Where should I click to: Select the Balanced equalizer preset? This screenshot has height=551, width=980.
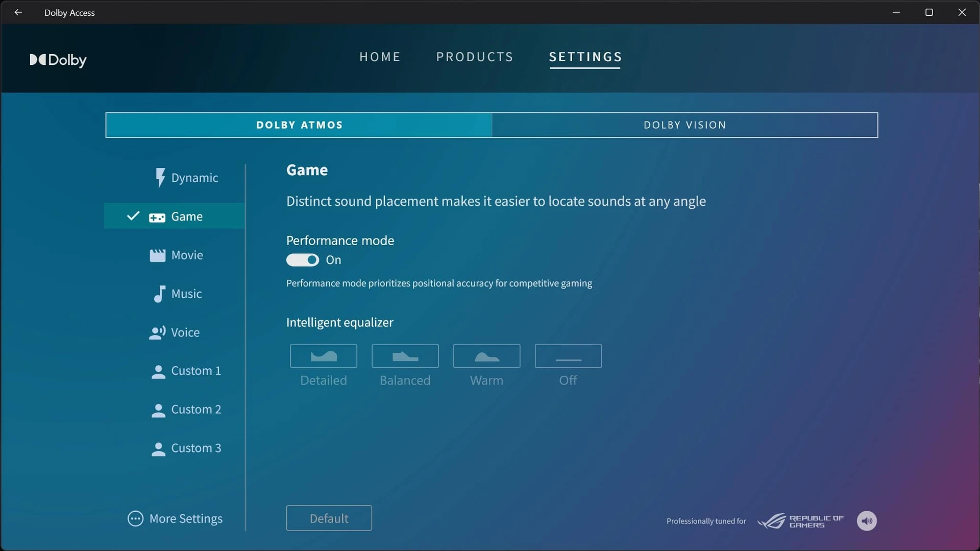pos(405,356)
